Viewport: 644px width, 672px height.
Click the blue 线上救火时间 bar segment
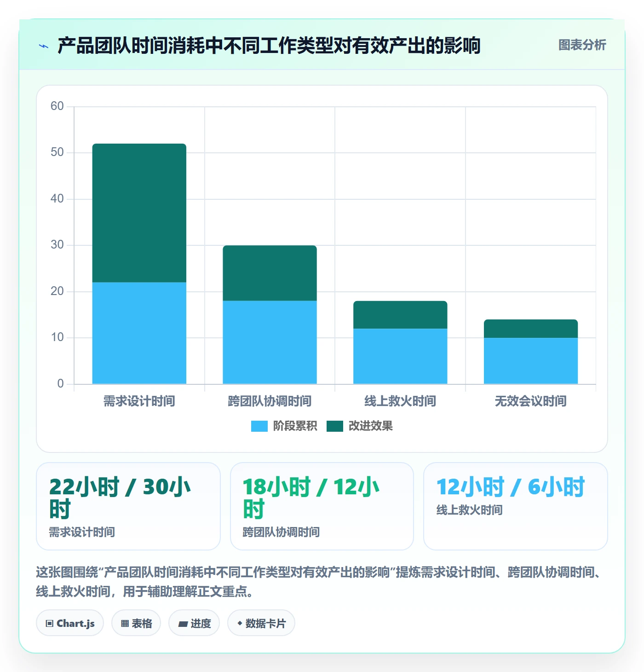400,356
